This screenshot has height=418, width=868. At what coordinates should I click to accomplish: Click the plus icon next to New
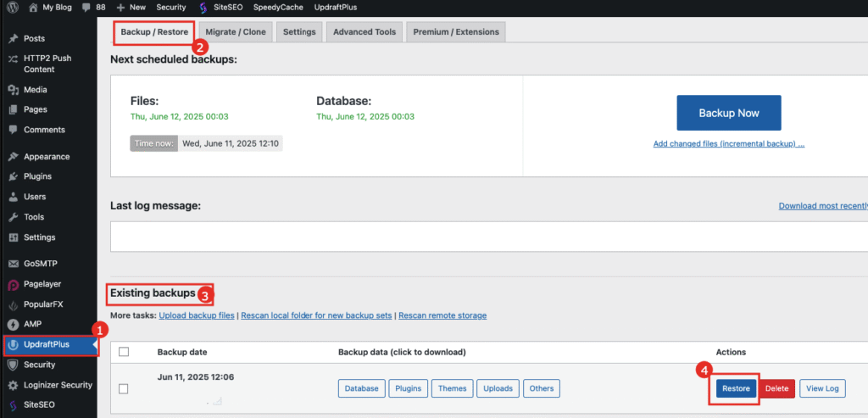click(x=121, y=8)
